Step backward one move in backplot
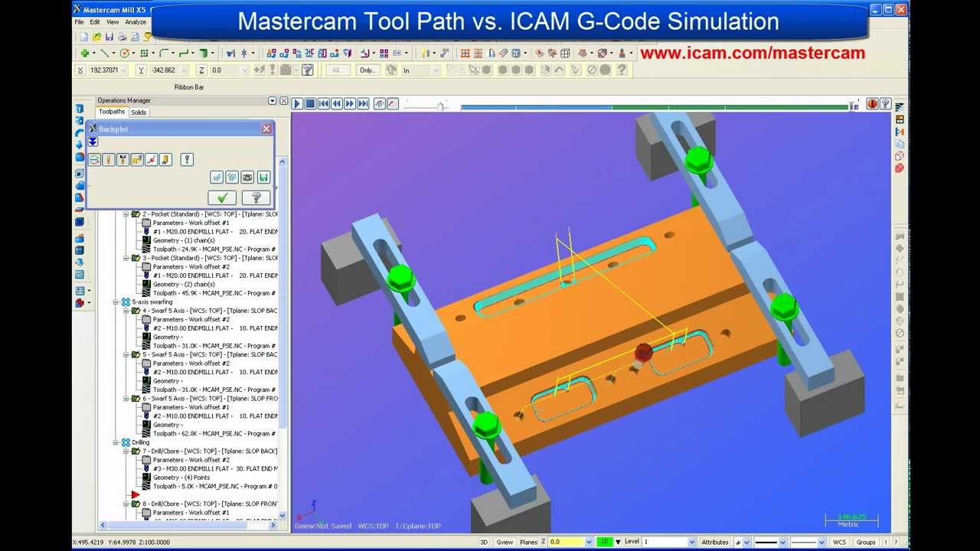The height and width of the screenshot is (551, 980). 337,103
